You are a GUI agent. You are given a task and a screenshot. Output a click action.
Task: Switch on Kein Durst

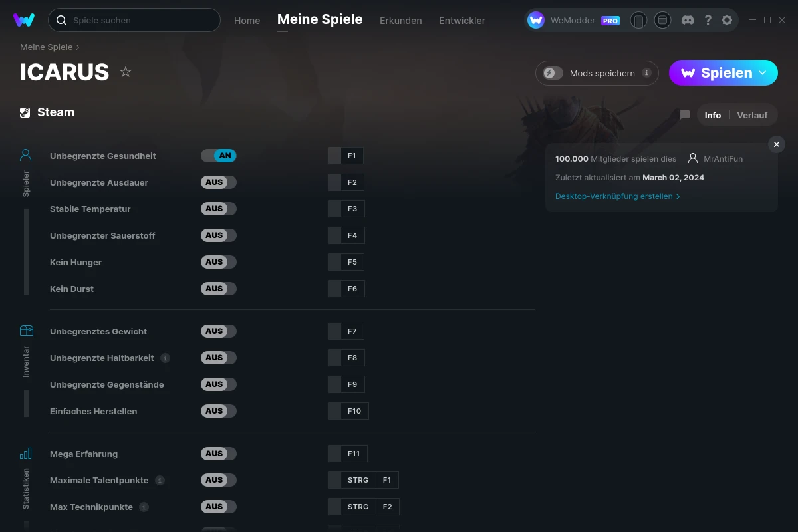[219, 289]
